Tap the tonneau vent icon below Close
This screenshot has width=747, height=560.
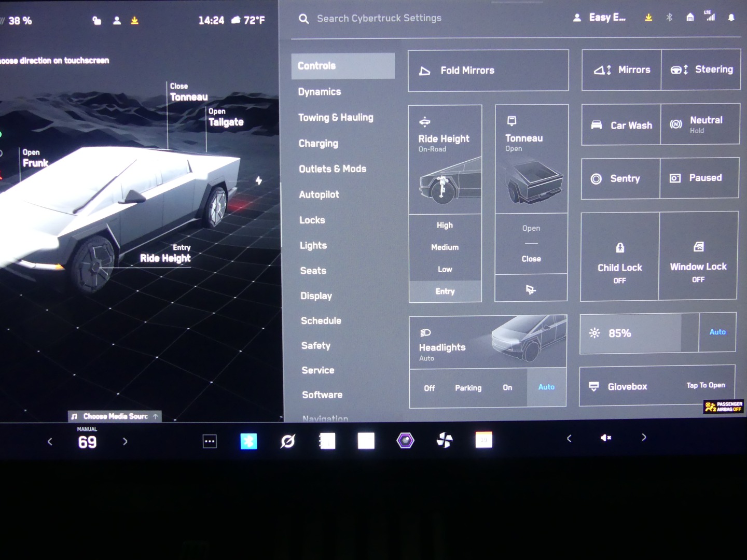pyautogui.click(x=531, y=289)
